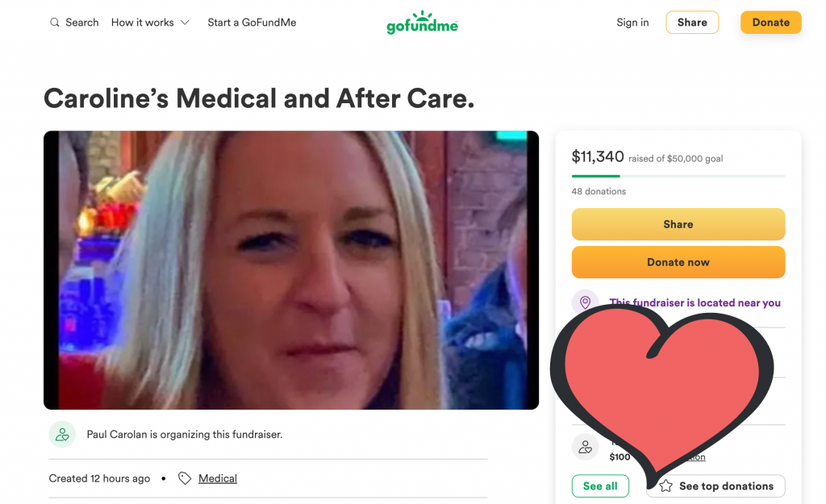Open the Medical category link

218,478
